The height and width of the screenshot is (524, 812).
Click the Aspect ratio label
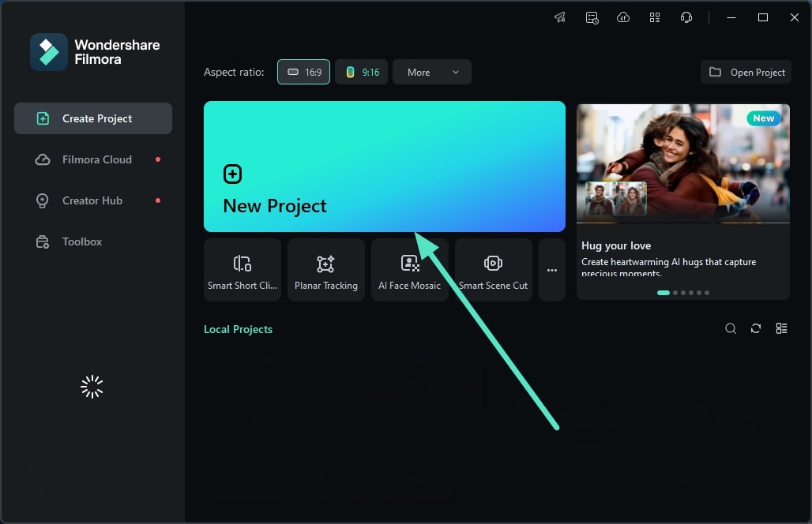click(x=234, y=72)
